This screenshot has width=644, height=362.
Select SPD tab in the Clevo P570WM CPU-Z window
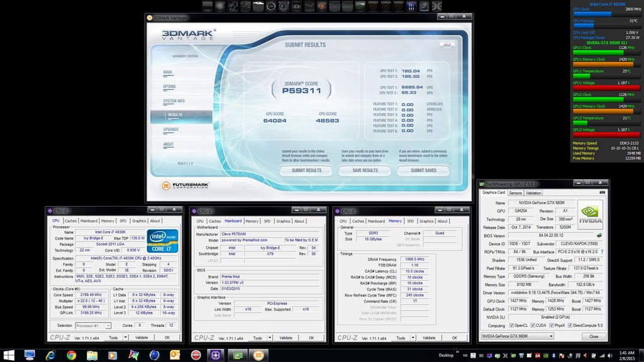(267, 221)
